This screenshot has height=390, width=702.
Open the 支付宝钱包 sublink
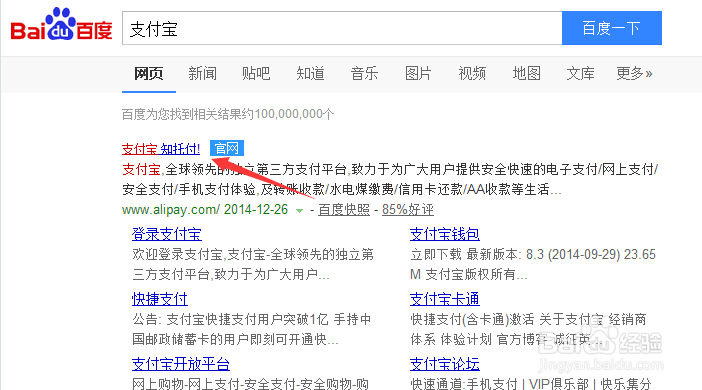point(445,234)
